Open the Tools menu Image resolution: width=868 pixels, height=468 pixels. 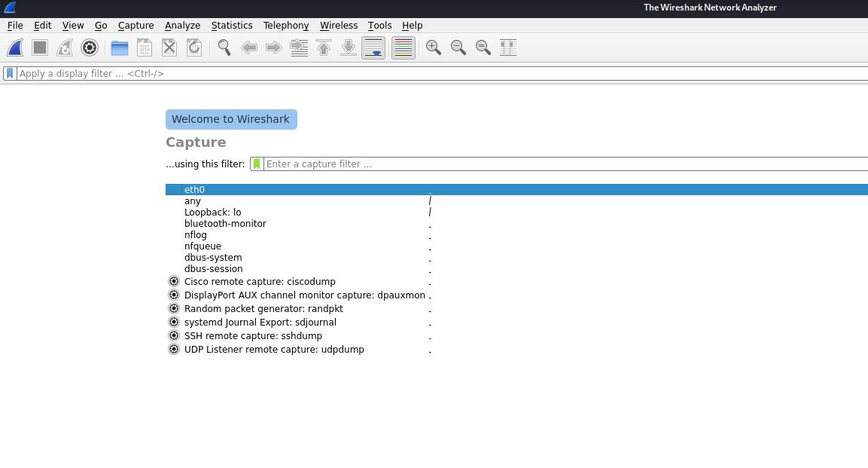(379, 26)
